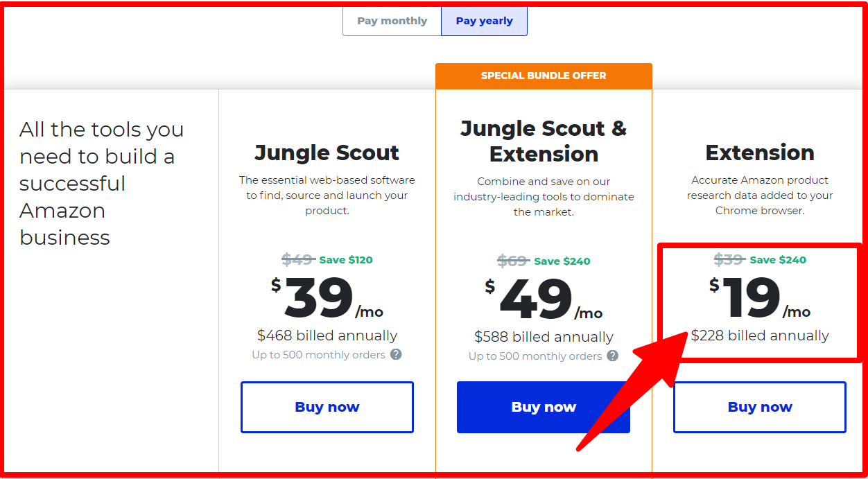Click the $468 billed annually text
The image size is (868, 479).
pyautogui.click(x=327, y=336)
